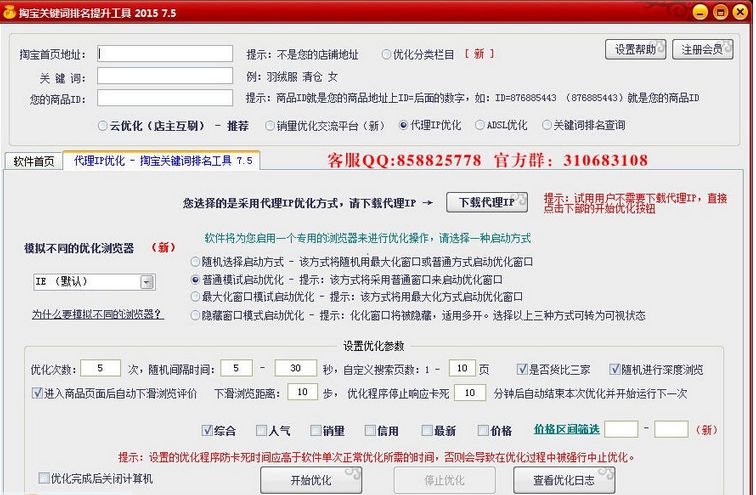Click the minimum interval time field (5)
Image resolution: width=756 pixels, height=495 pixels.
pos(236,368)
